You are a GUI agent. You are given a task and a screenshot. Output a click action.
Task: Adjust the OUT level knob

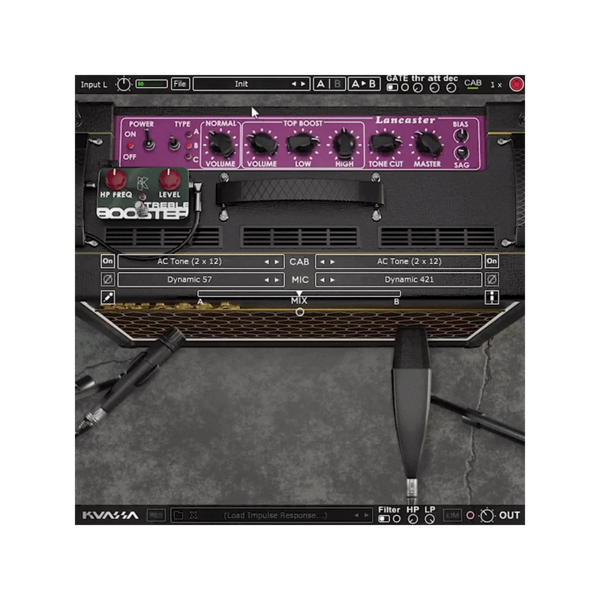[x=487, y=515]
